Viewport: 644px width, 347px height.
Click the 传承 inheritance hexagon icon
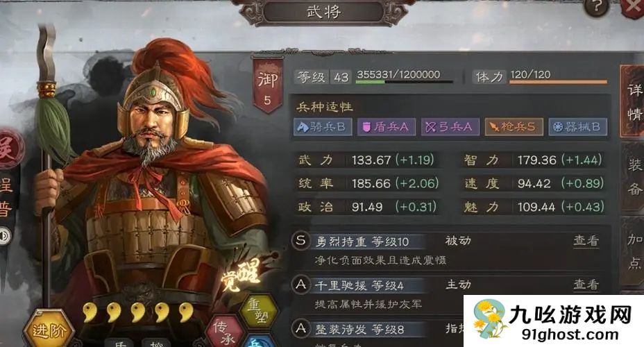(x=224, y=332)
